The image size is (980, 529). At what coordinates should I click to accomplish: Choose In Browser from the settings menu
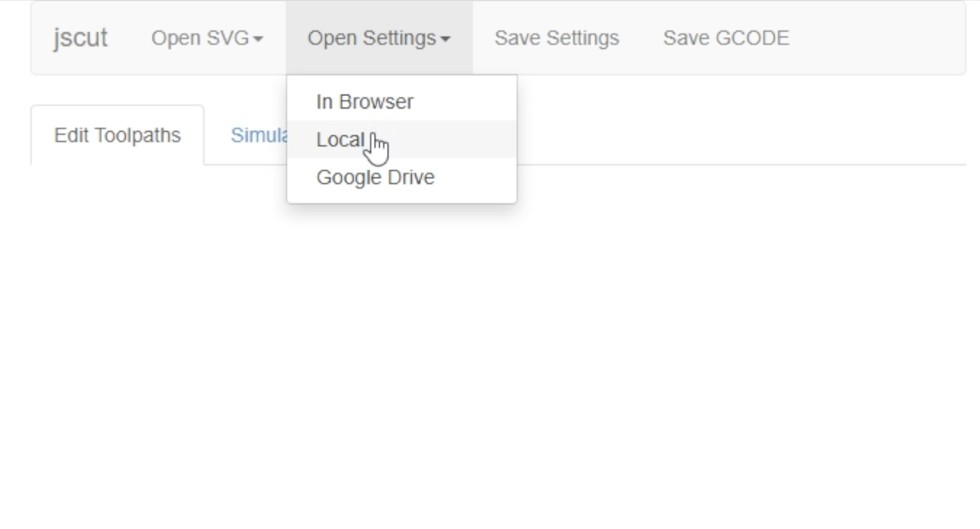coord(364,102)
